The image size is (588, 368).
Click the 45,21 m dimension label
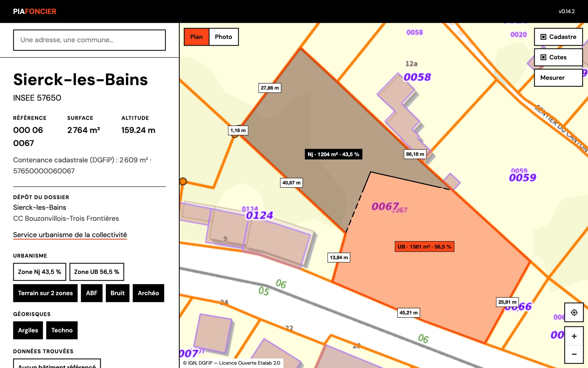pos(409,313)
